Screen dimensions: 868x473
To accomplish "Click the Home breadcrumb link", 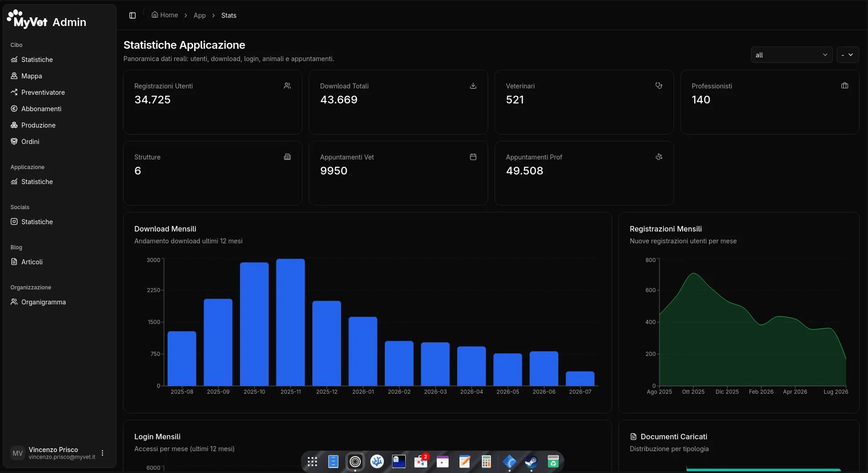I will point(165,15).
